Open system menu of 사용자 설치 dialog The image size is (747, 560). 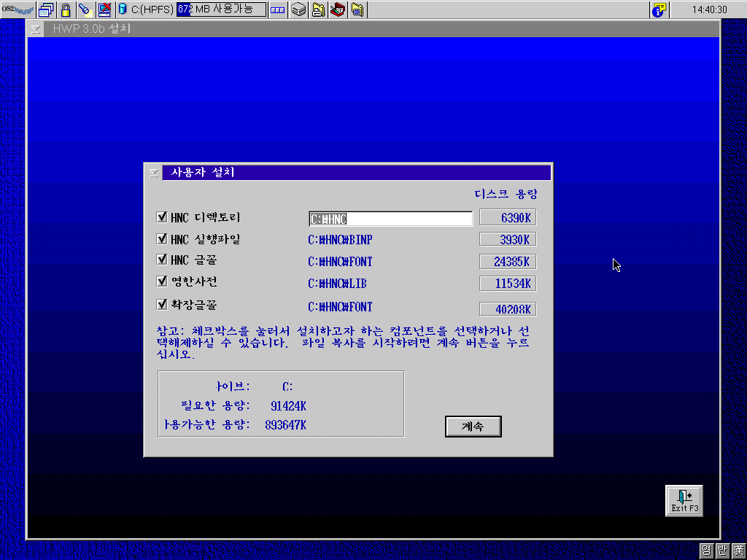coord(154,172)
